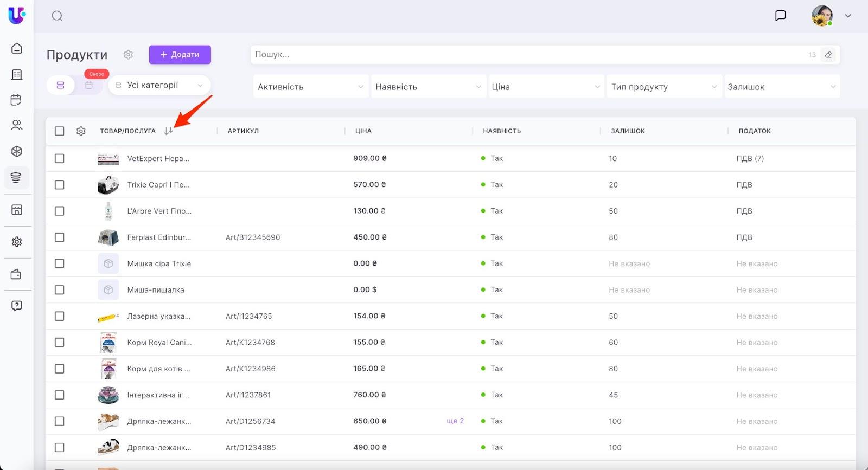Click the search magnifier icon in top bar
This screenshot has width=868, height=470.
(57, 16)
